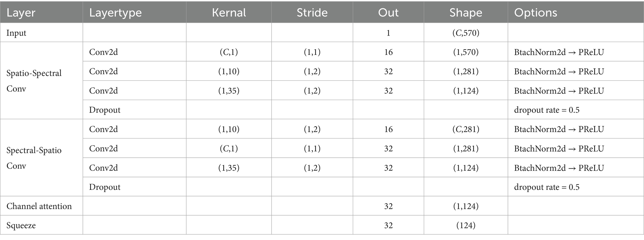The width and height of the screenshot is (644, 240).
Task: Click Out value 32 in Squeeze row
Action: (388, 225)
